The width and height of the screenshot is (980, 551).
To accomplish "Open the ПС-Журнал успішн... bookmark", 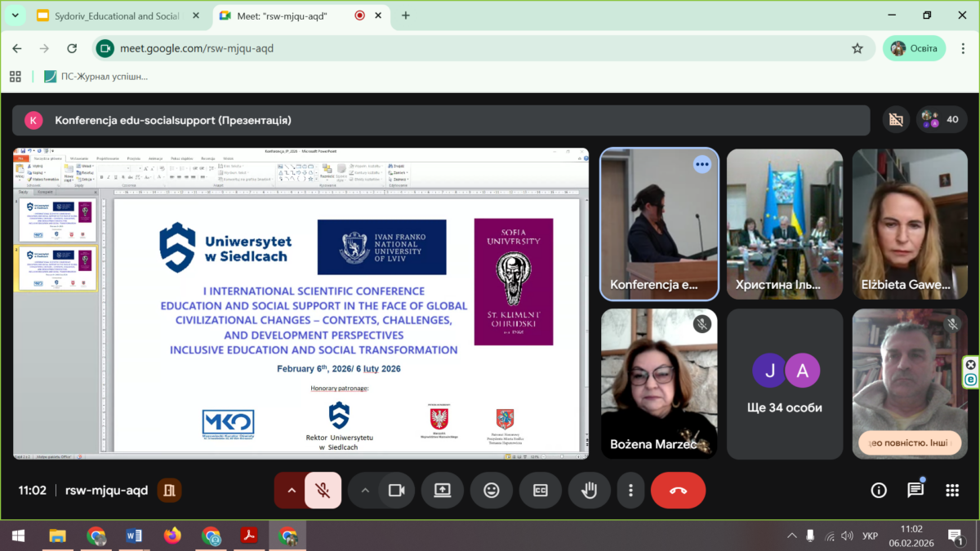I will pyautogui.click(x=96, y=76).
